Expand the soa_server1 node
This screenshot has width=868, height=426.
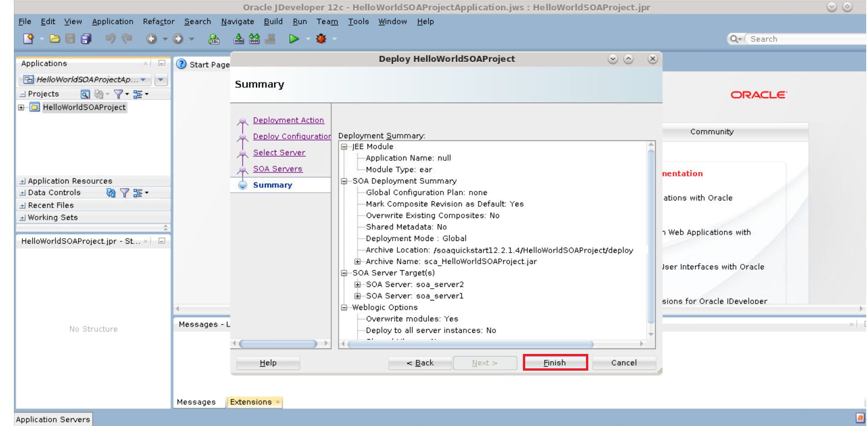tap(358, 296)
